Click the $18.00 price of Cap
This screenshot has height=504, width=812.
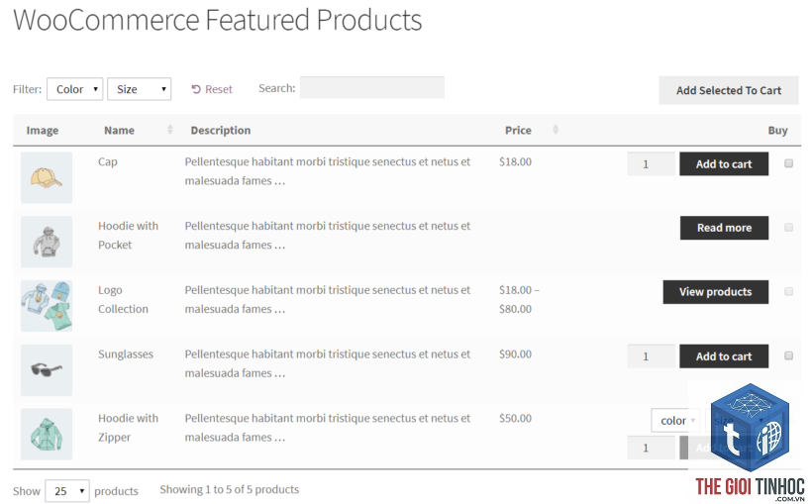(515, 161)
